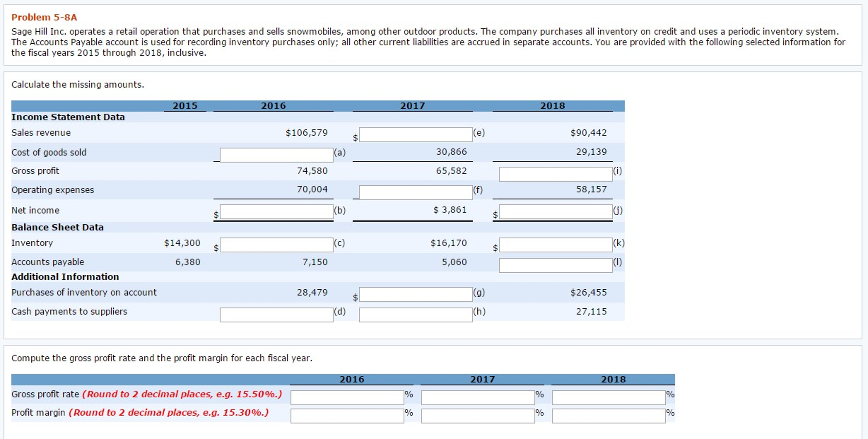
Task: Click the 2016 gross profit value 74,580
Action: point(312,171)
